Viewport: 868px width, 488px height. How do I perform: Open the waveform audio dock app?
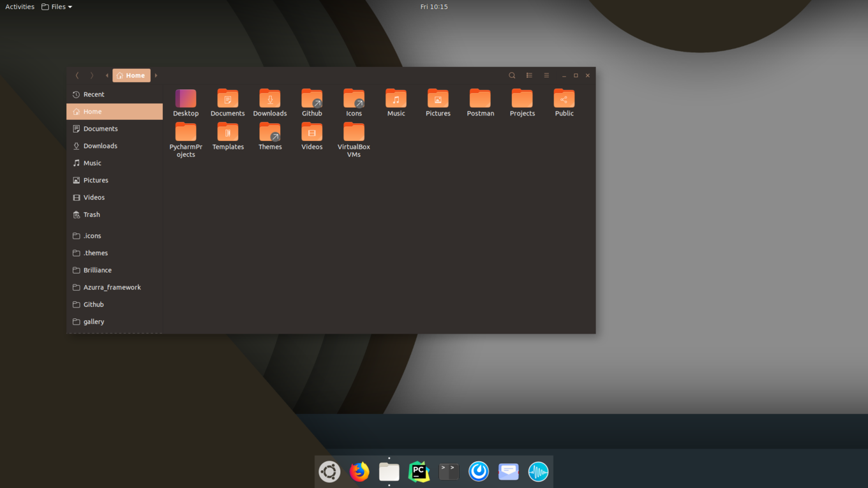[538, 472]
